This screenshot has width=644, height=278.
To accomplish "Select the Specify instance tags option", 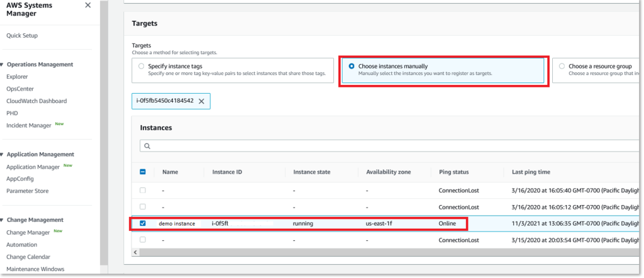I will coord(233,70).
